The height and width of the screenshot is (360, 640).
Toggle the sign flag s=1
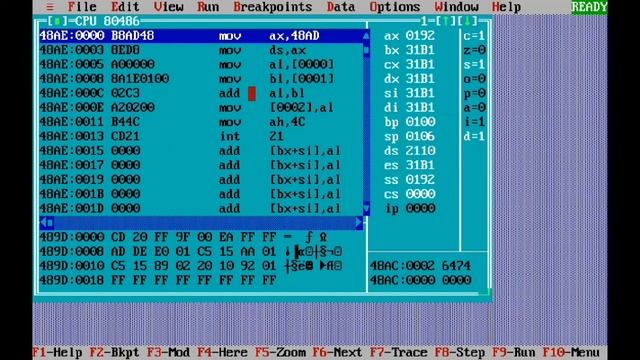[x=474, y=64]
